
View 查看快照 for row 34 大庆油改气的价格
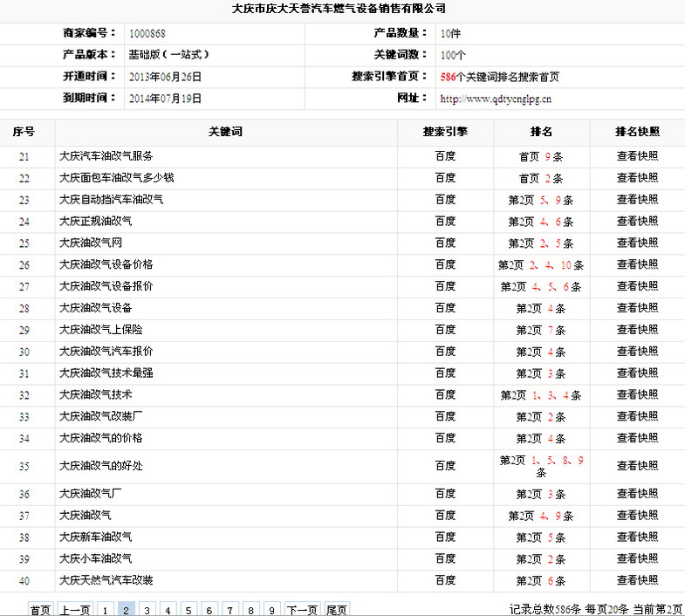pyautogui.click(x=637, y=438)
